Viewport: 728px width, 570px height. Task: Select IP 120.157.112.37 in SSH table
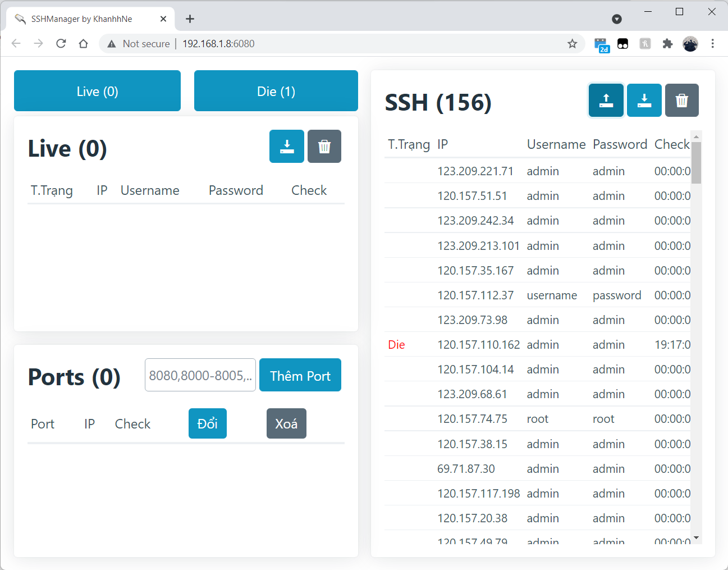[475, 295]
